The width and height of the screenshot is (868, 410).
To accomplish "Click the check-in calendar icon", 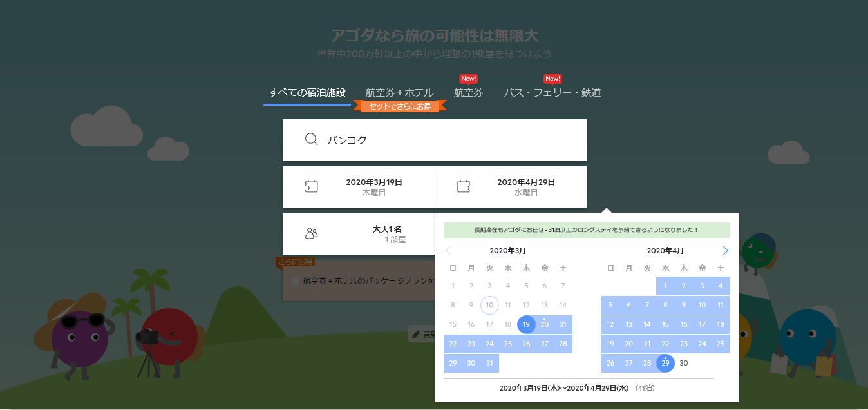I will coord(312,186).
